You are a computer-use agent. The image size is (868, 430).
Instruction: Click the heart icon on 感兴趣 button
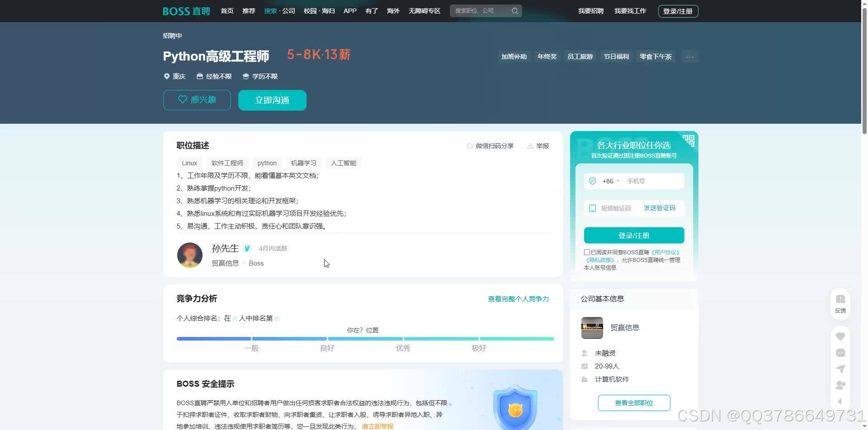pos(182,99)
